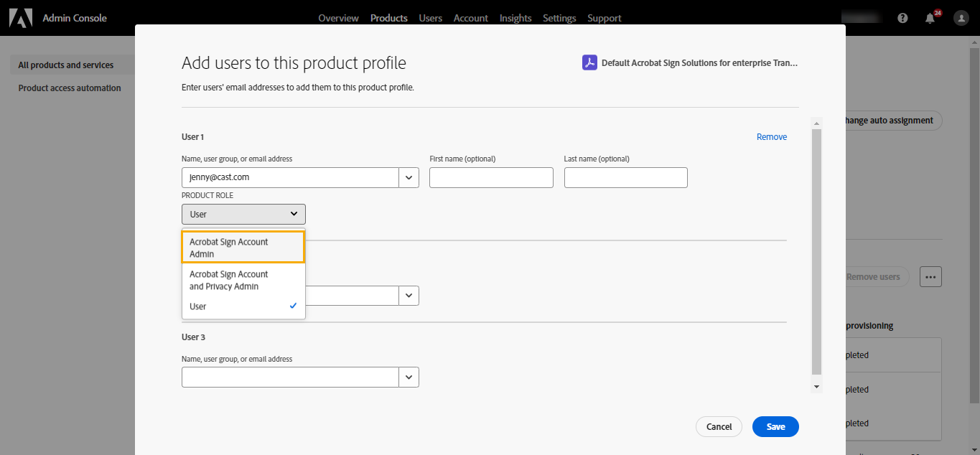Screen dimensions: 980x455
Task: Focus the First name field
Action: point(491,177)
